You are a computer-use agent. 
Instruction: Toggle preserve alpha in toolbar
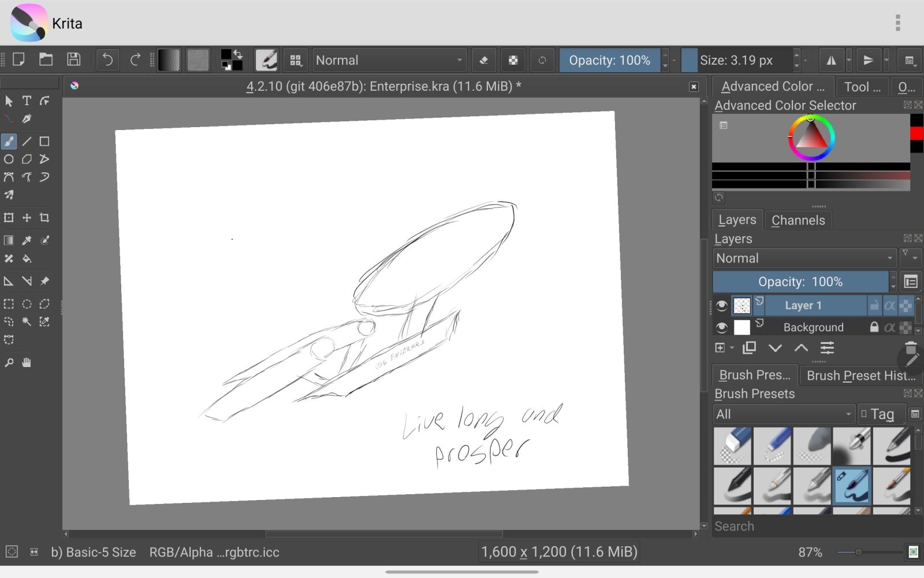click(x=513, y=60)
